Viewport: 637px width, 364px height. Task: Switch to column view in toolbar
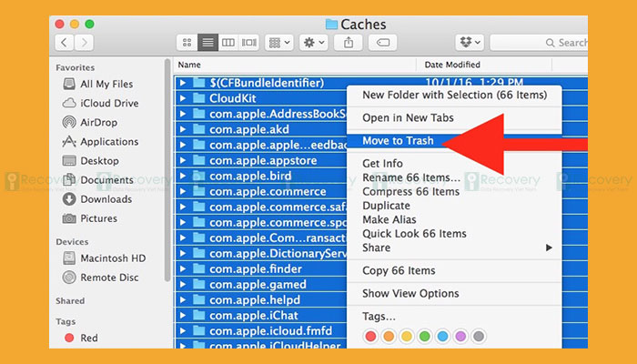[x=228, y=43]
